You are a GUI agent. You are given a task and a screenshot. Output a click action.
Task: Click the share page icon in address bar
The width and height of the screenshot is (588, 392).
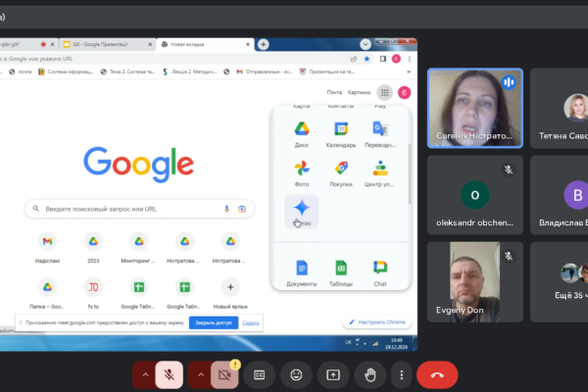point(353,59)
